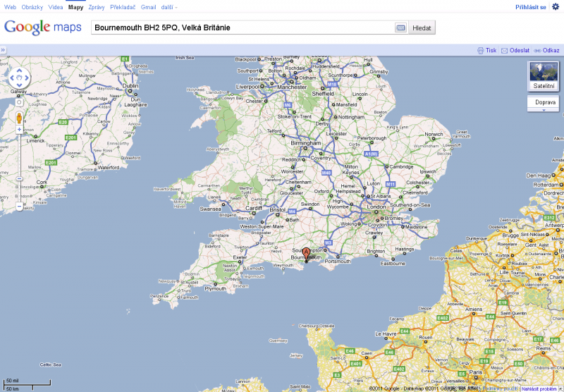Switch to Satelitní satellite view thumbnail
This screenshot has width=564, height=392.
[544, 75]
